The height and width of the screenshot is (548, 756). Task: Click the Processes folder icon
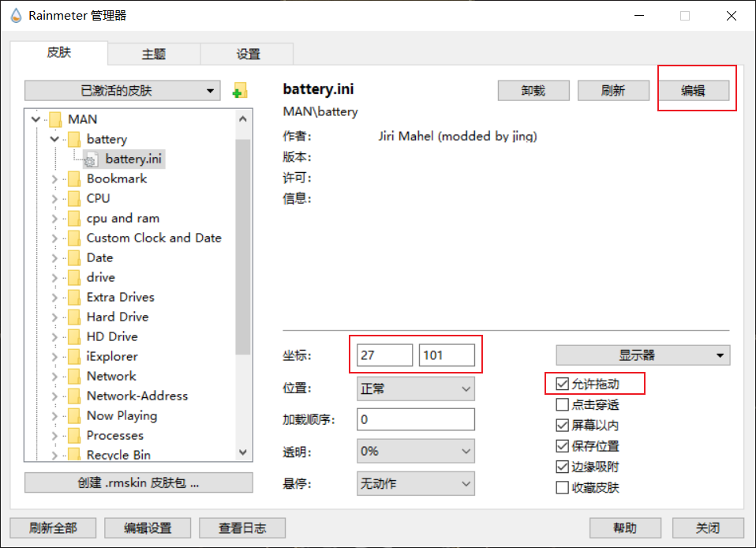point(74,436)
